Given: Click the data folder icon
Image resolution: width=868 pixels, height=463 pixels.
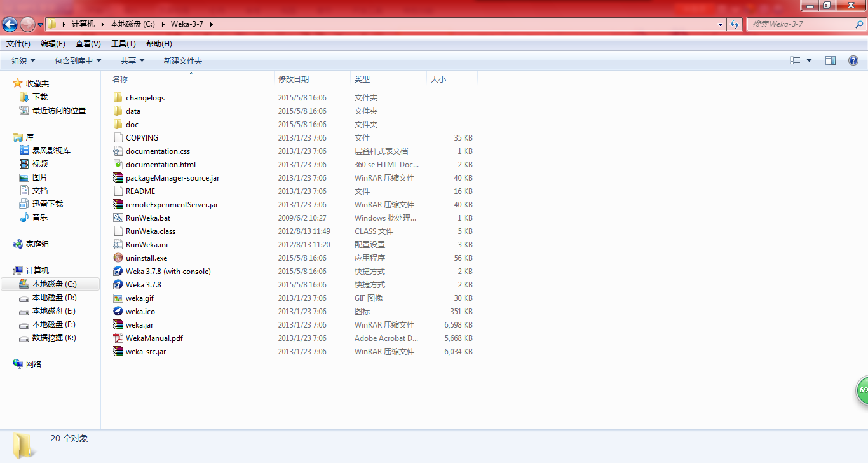Looking at the screenshot, I should pos(118,111).
